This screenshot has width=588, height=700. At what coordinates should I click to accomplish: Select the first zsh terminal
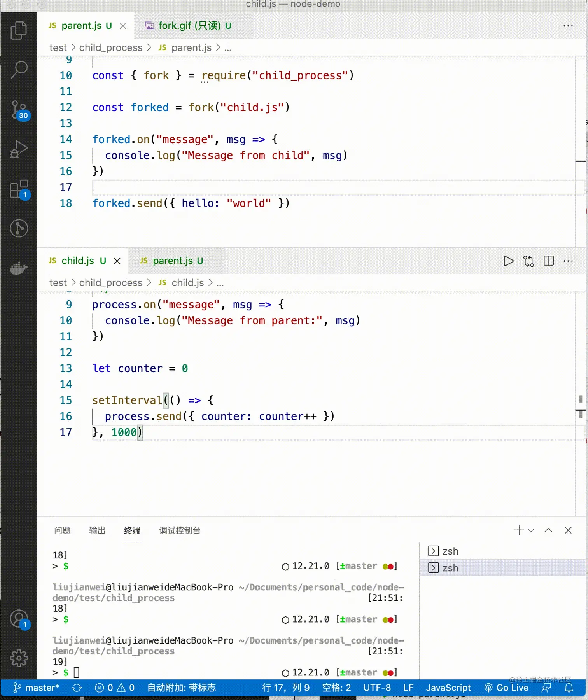tap(503, 551)
